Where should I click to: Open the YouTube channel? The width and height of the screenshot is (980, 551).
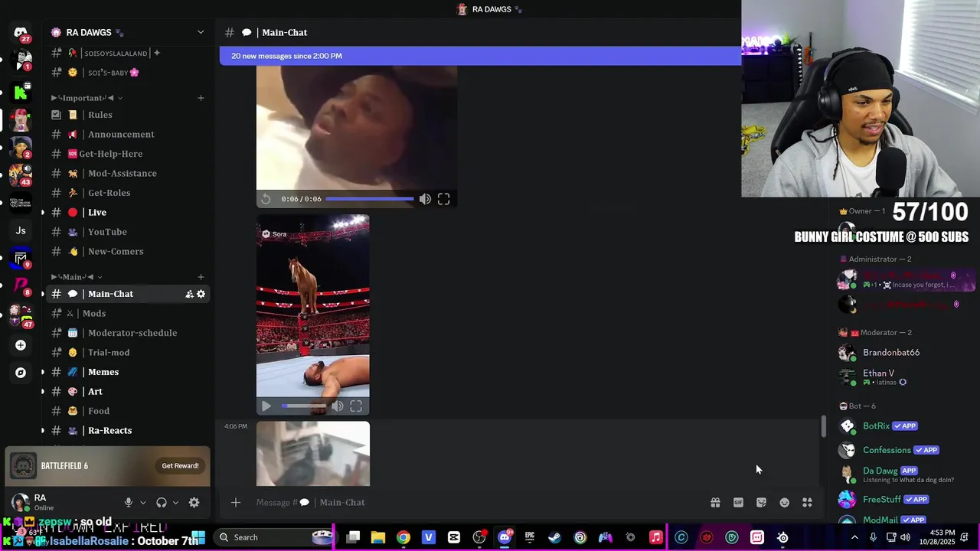tap(129, 232)
